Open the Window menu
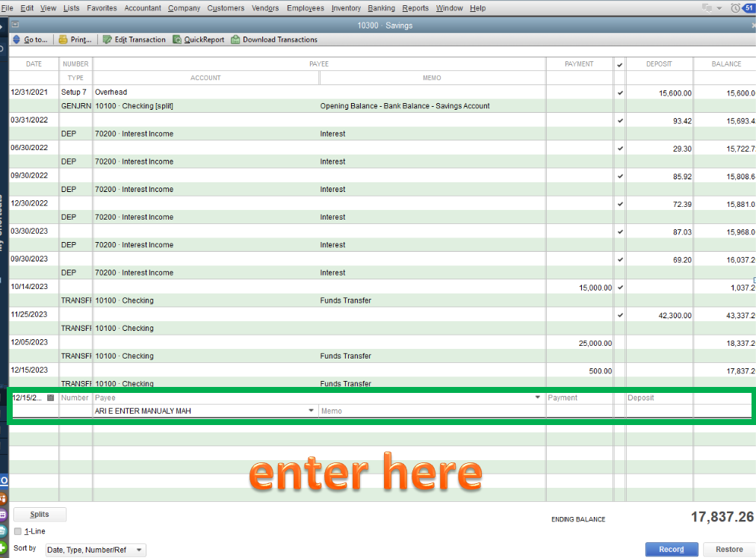 (x=450, y=8)
